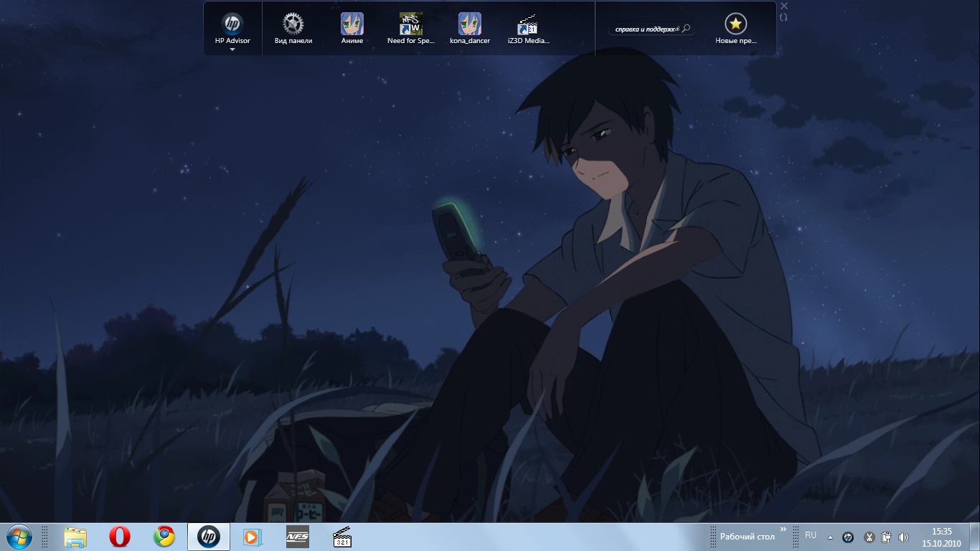980x551 pixels.
Task: Launch iZ3D Media player from dock
Action: (528, 24)
